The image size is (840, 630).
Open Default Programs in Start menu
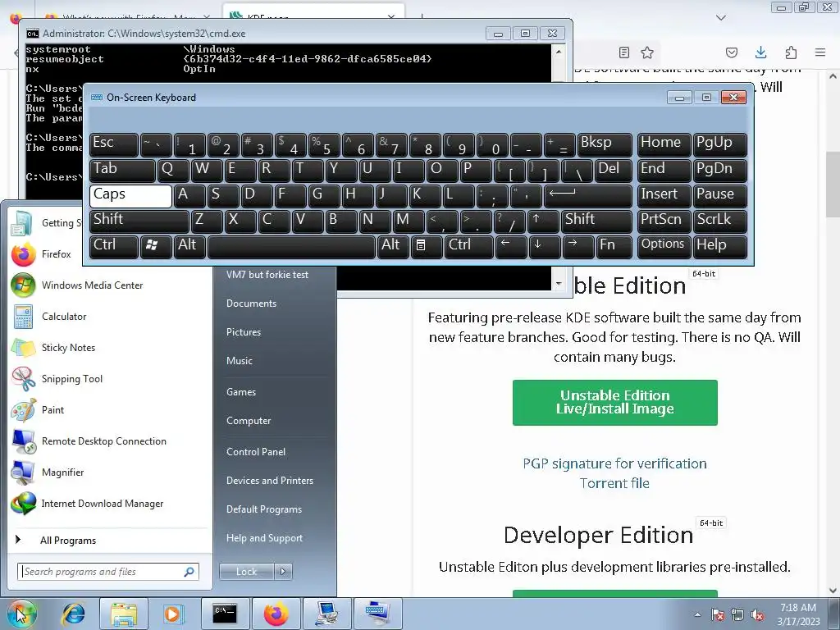(263, 509)
